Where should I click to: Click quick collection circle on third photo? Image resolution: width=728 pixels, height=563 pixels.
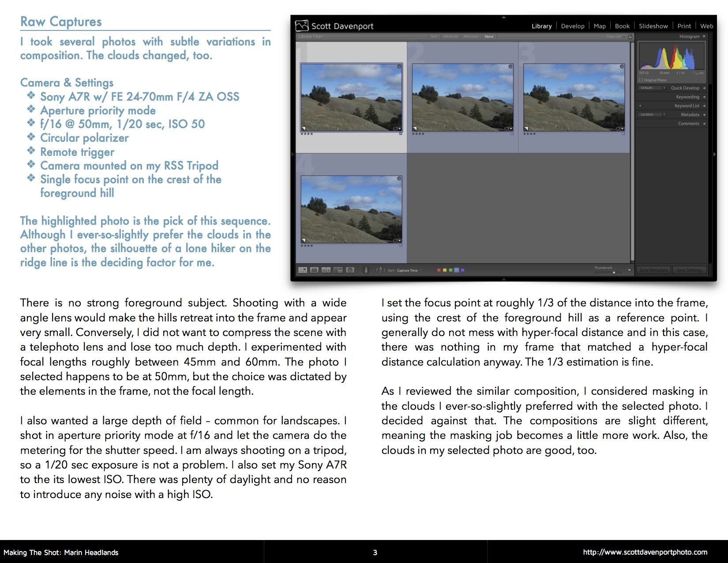[x=622, y=67]
